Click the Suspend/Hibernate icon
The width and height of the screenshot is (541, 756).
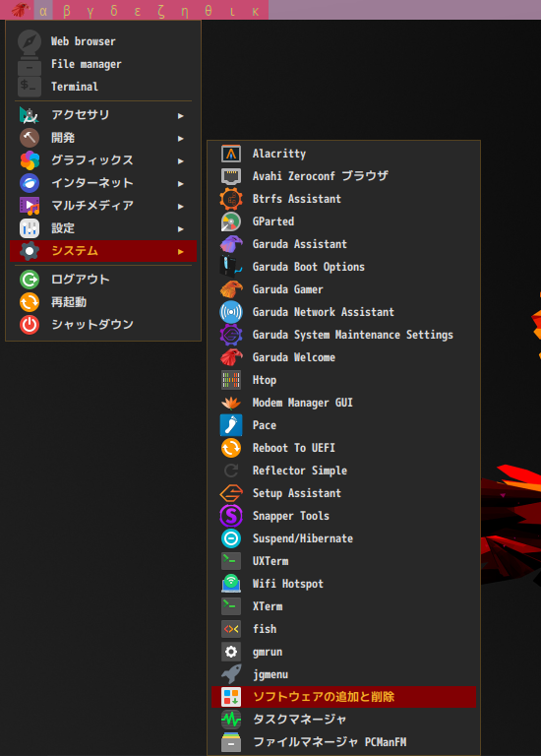tap(231, 539)
